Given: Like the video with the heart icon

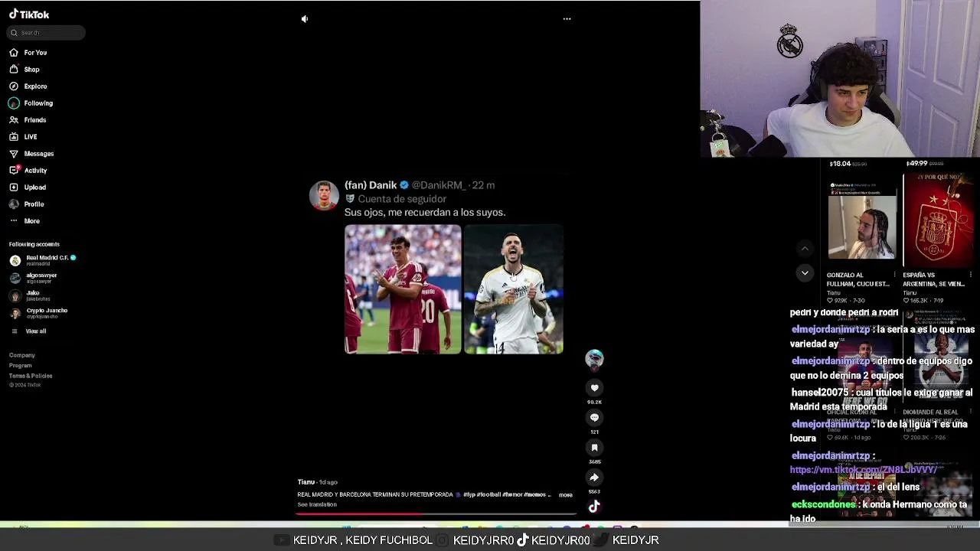Looking at the screenshot, I should click(594, 388).
